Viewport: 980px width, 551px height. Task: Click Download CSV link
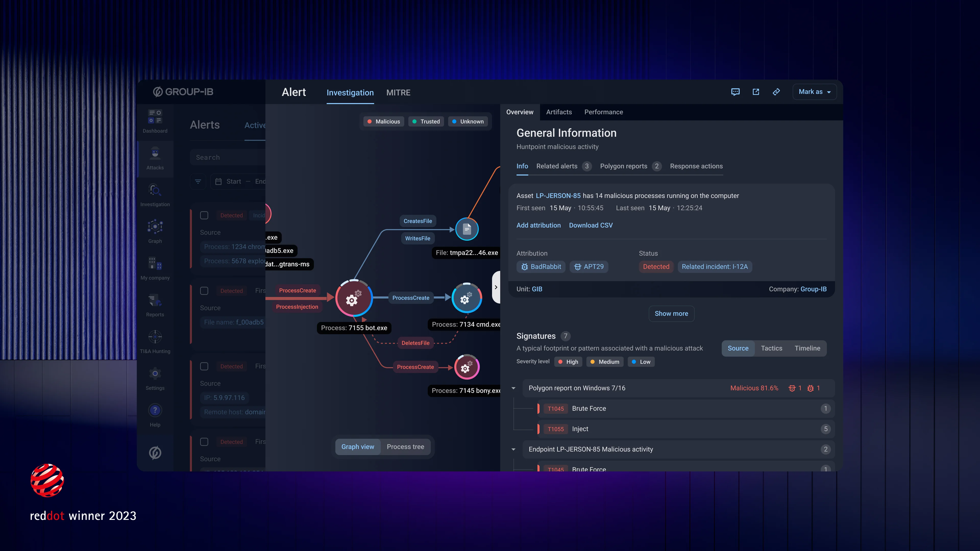point(591,226)
